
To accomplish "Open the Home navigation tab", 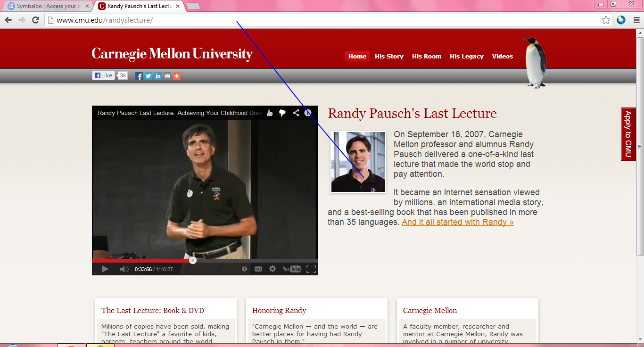I will click(x=357, y=57).
